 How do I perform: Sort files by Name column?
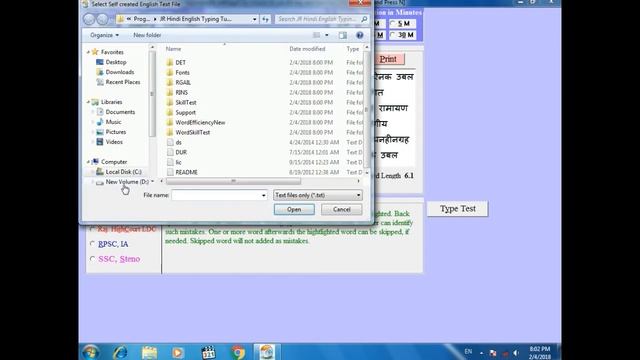click(x=173, y=49)
